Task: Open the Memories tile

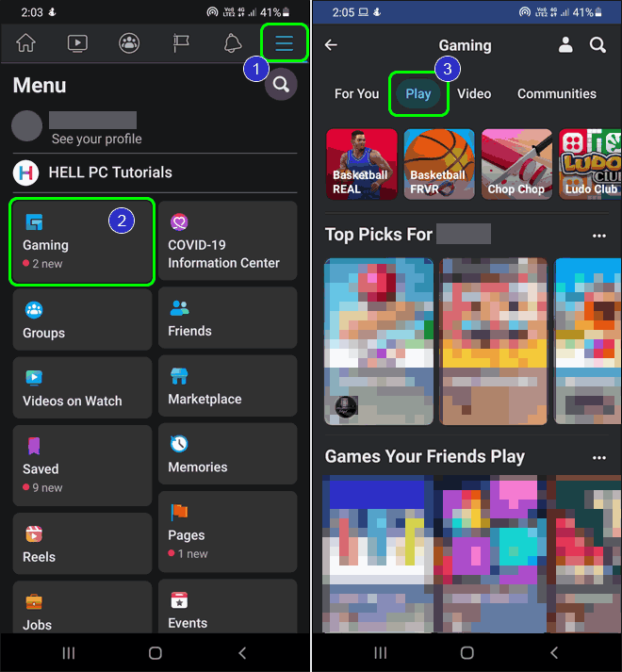Action: tap(228, 454)
